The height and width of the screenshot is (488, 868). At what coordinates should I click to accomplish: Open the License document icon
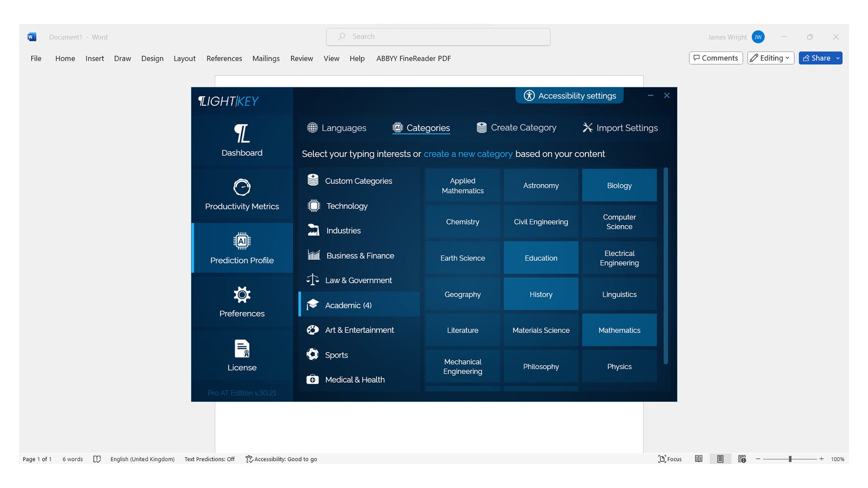click(x=242, y=348)
